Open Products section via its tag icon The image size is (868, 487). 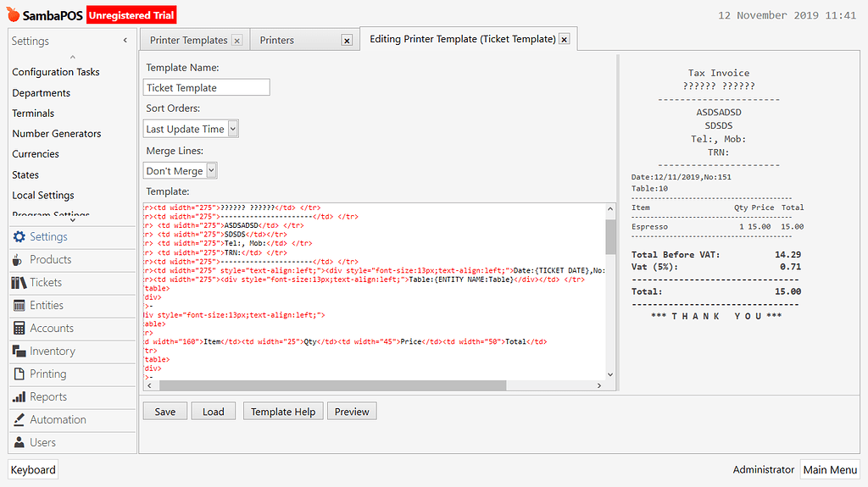pyautogui.click(x=19, y=260)
